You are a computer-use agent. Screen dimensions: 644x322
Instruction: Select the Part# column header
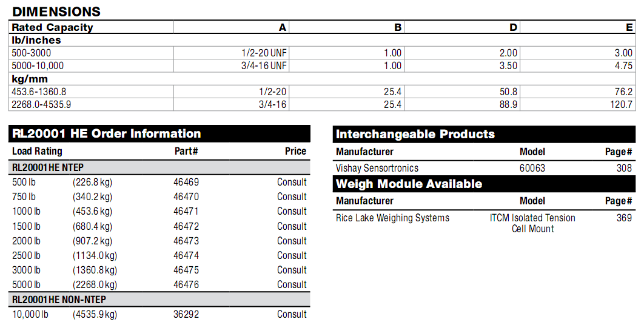click(x=186, y=151)
